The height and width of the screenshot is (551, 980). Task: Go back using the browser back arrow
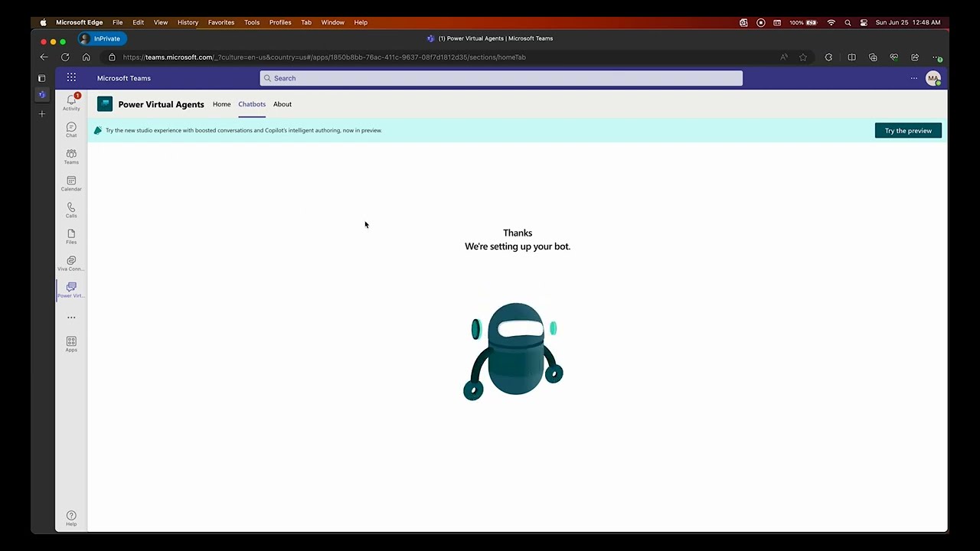pos(44,57)
